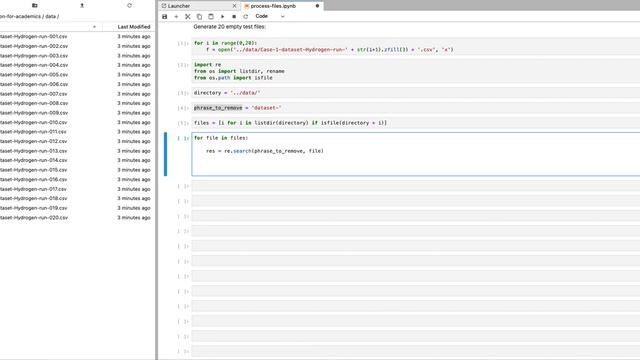This screenshot has width=640, height=360.
Task: Select the process-files.ipynb tab
Action: [273, 6]
